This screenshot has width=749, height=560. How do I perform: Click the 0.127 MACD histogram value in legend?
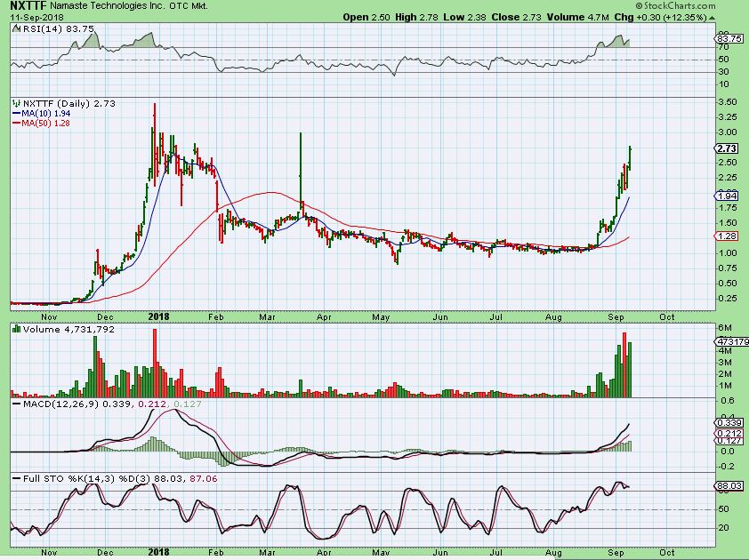coord(187,404)
